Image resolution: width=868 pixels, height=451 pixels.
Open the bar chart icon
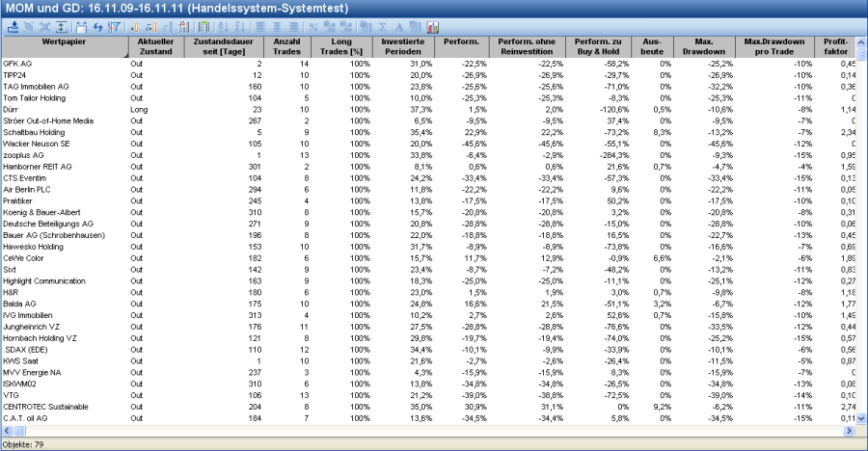point(433,26)
